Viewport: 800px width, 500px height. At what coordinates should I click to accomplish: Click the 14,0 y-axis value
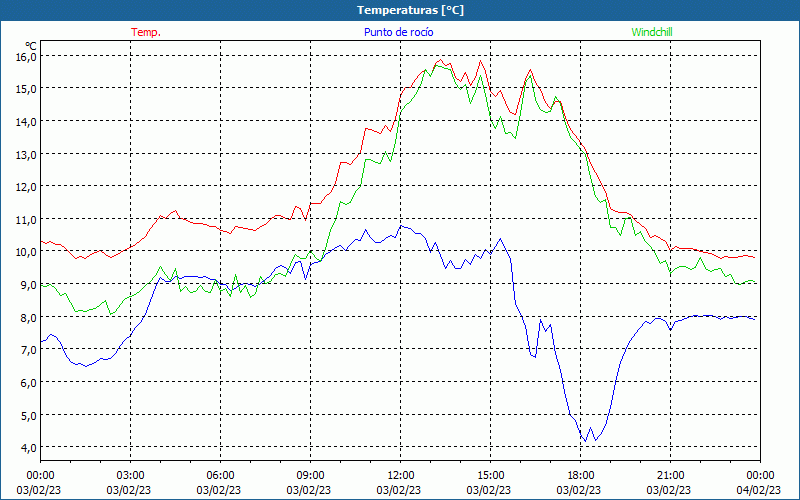coord(26,121)
